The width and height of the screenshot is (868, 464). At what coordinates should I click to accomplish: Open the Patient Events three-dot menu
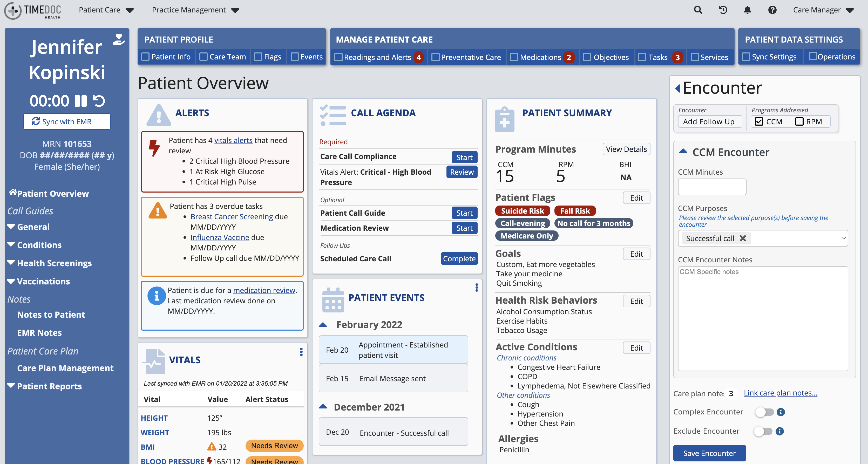pos(477,288)
